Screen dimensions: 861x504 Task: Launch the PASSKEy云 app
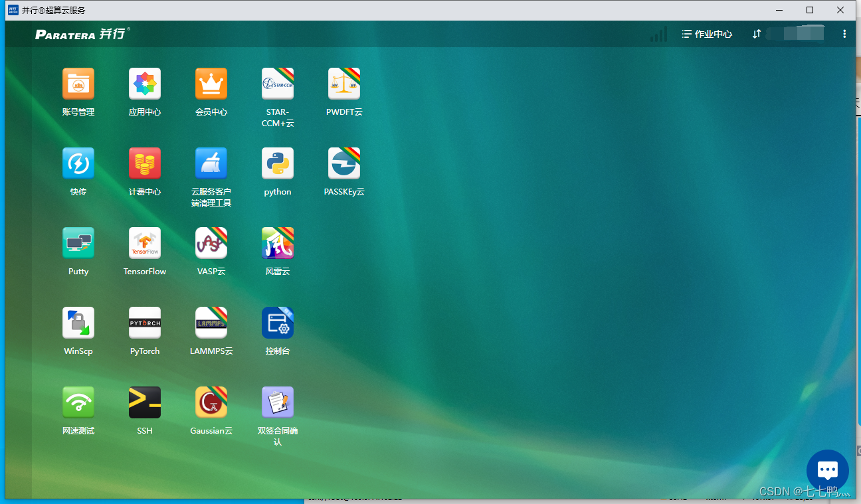344,163
